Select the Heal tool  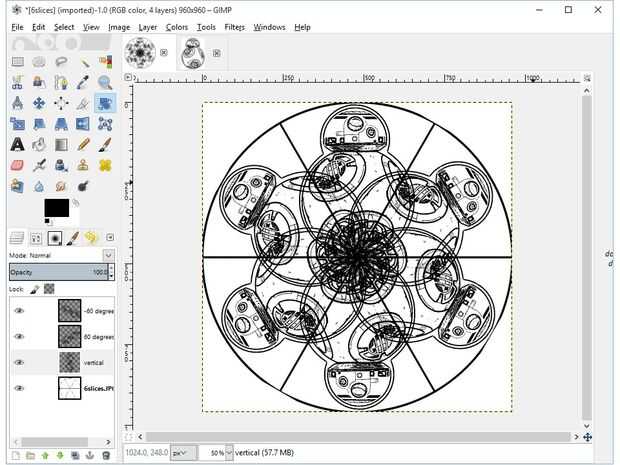click(x=105, y=165)
